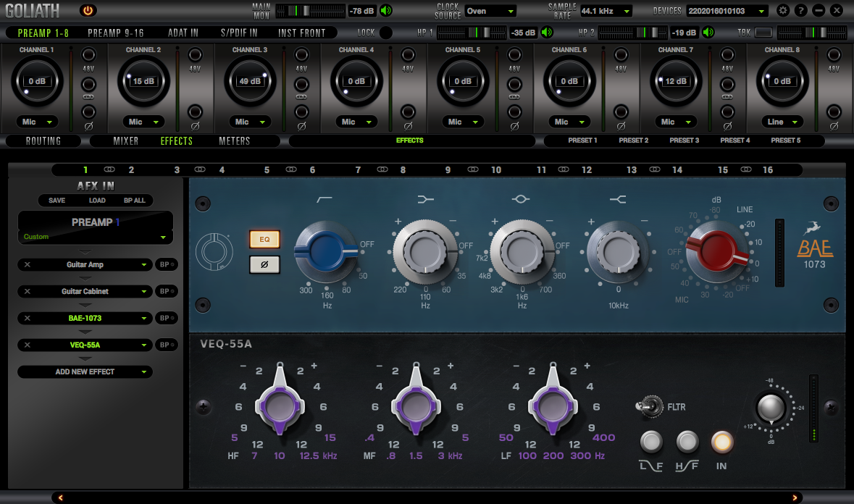Link AFX channels 15 and 16
The width and height of the screenshot is (854, 504).
[745, 170]
